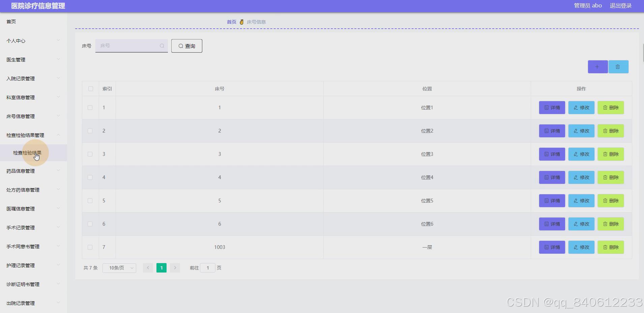This screenshot has width=644, height=313.
Task: Open the 诊断证明书管理 menu
Action: tap(33, 284)
